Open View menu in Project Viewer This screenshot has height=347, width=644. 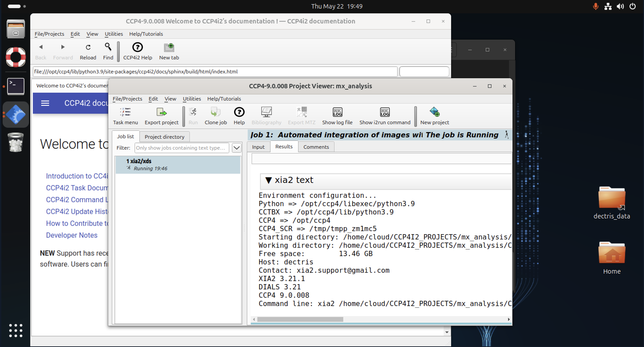[x=170, y=99]
